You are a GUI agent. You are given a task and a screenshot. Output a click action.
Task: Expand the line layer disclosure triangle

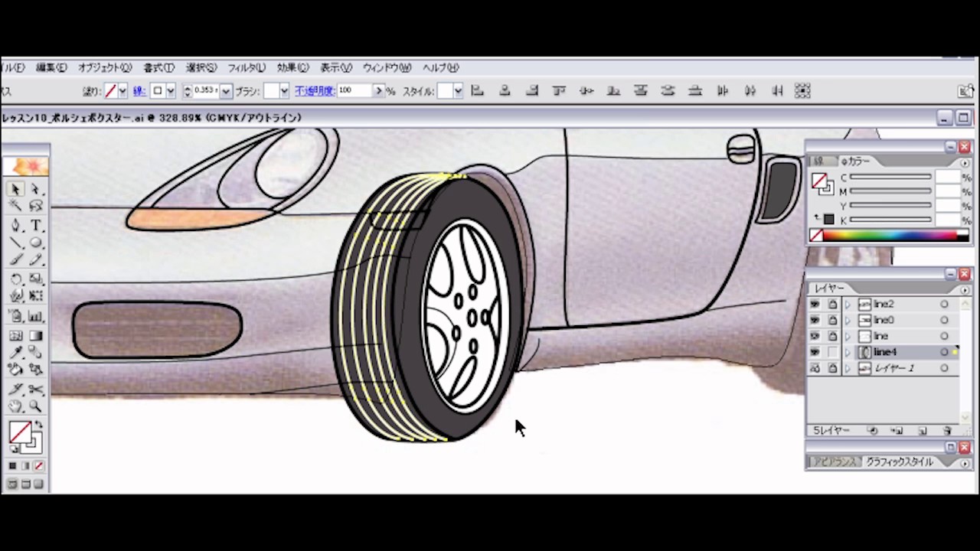point(848,337)
